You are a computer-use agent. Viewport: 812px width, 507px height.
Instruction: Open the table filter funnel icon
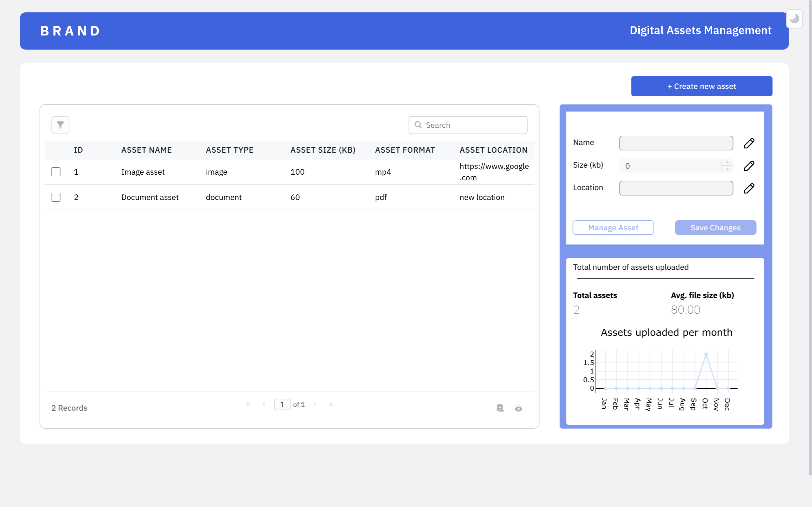coord(60,125)
